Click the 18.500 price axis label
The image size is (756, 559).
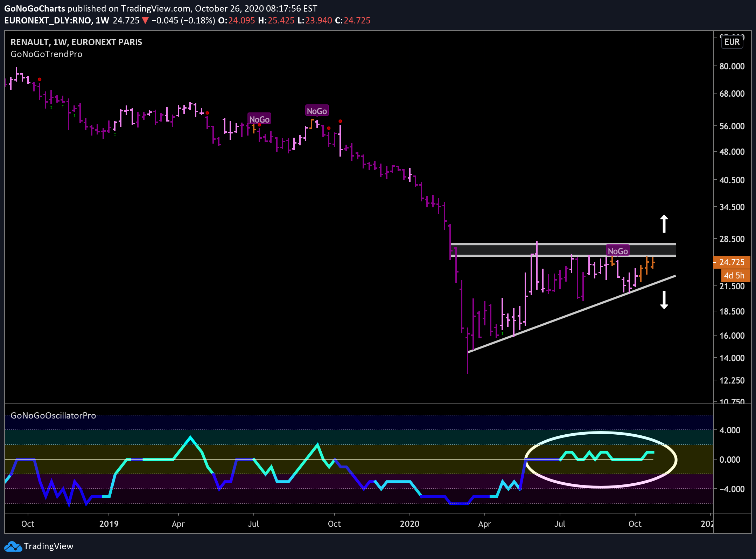(732, 311)
